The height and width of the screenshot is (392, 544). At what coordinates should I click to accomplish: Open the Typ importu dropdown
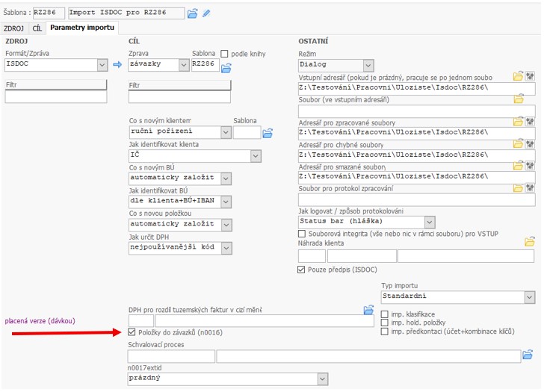[x=529, y=297]
